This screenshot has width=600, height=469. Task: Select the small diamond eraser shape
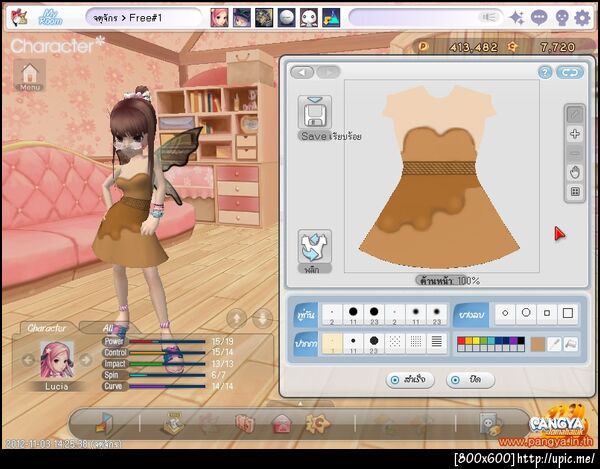coord(505,313)
